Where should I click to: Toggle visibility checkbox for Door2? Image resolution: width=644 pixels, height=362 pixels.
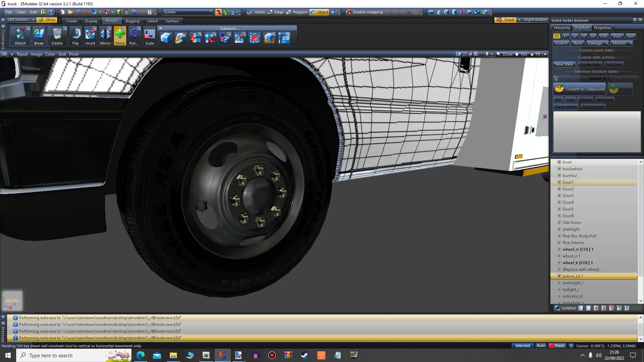click(559, 189)
